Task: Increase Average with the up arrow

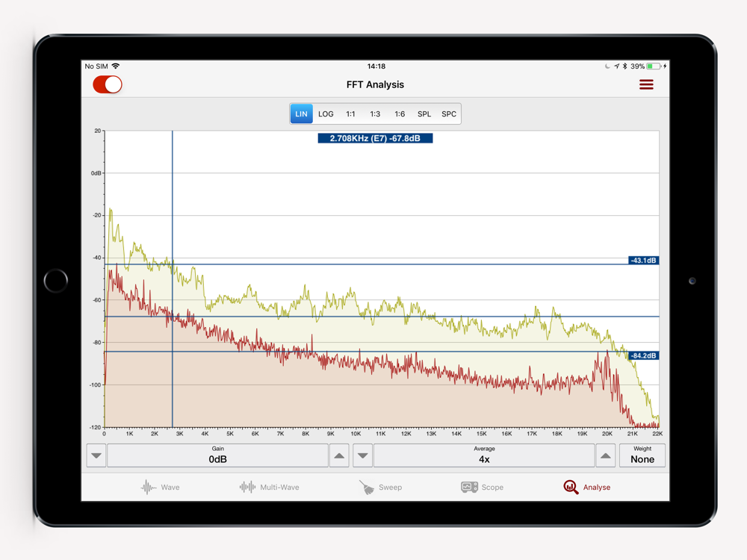Action: 606,455
